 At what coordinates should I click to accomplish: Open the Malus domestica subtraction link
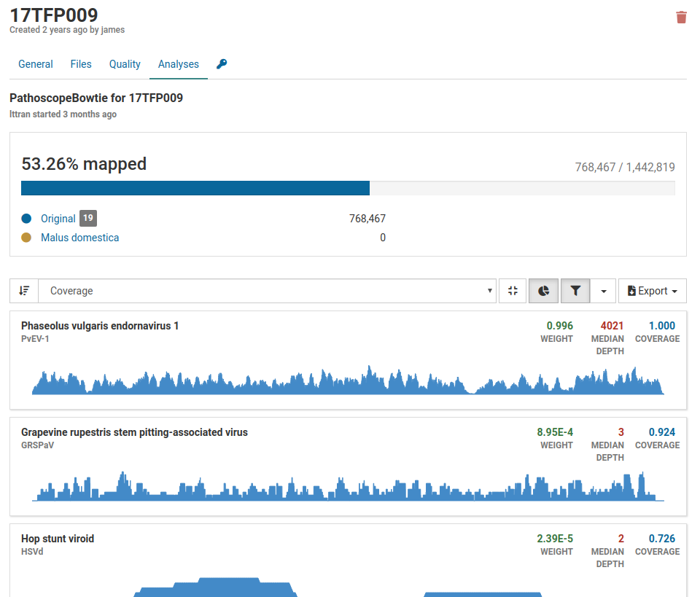pyautogui.click(x=79, y=238)
